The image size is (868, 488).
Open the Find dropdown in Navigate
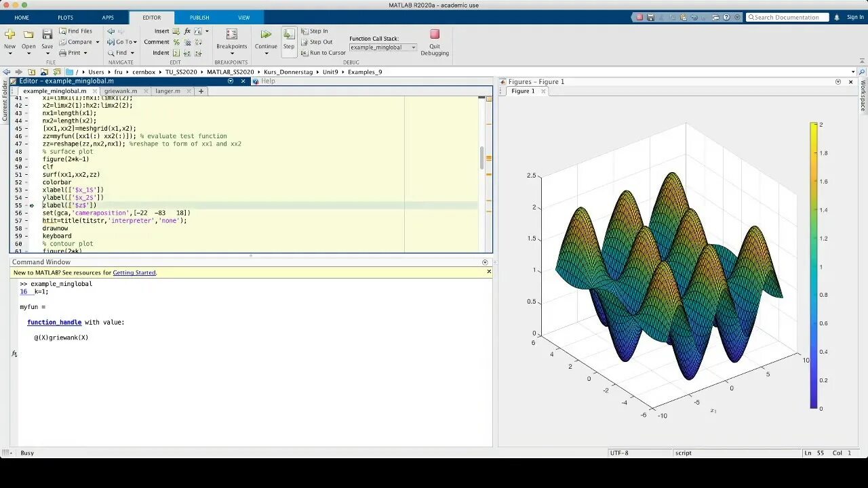132,53
